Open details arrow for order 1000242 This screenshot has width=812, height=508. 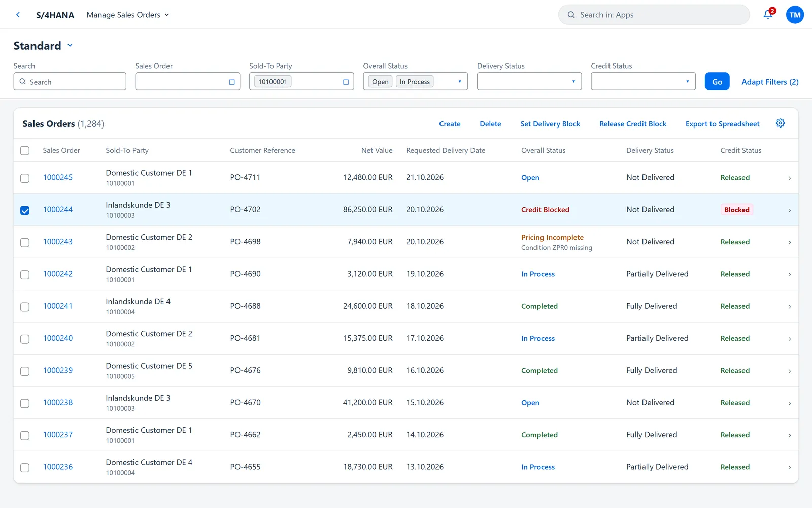pos(790,274)
